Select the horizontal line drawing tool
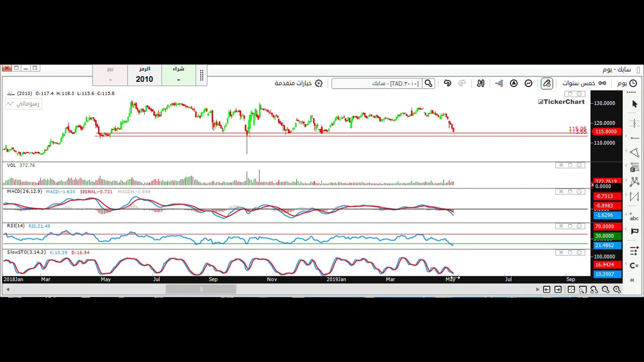The height and width of the screenshot is (362, 644). [634, 138]
